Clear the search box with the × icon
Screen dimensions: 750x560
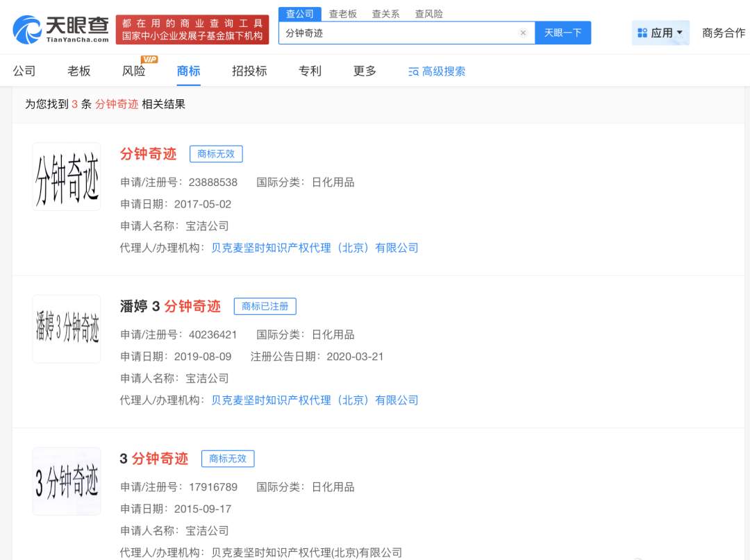point(524,32)
